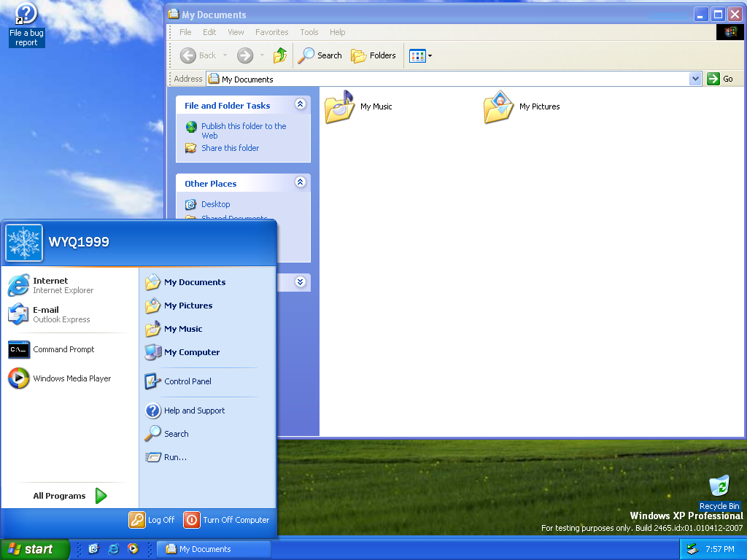Open Control Panel from Start menu
The height and width of the screenshot is (560, 747).
click(187, 381)
